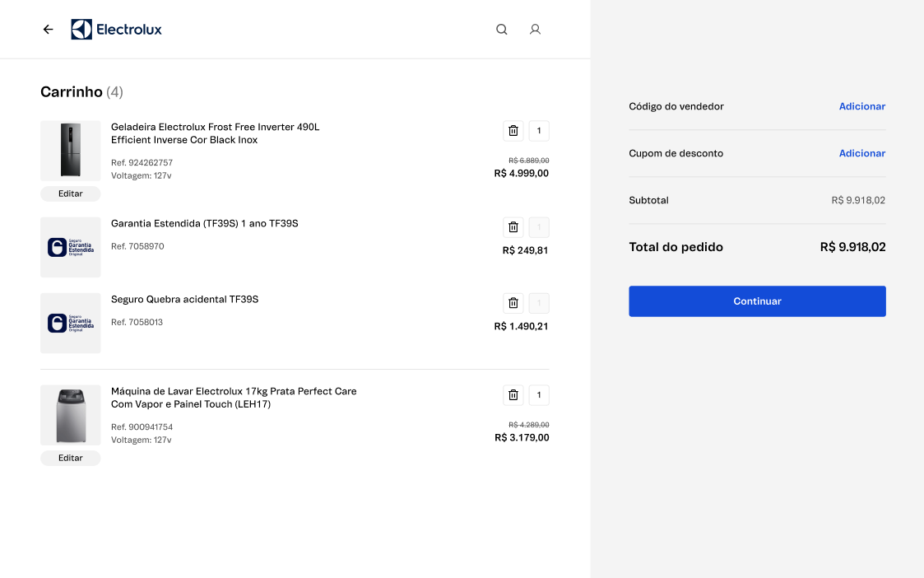Delete the Geladeira Frost Free item
The height and width of the screenshot is (578, 924).
pos(513,131)
